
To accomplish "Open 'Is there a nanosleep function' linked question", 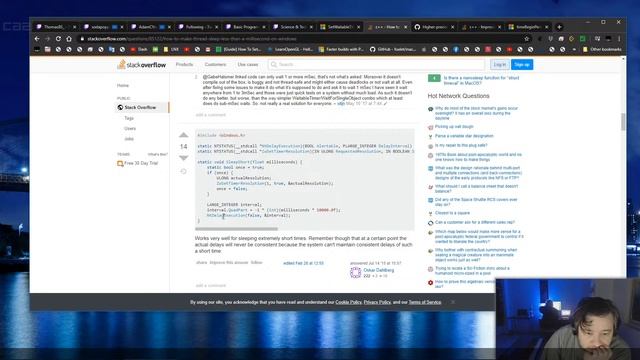I will click(481, 80).
